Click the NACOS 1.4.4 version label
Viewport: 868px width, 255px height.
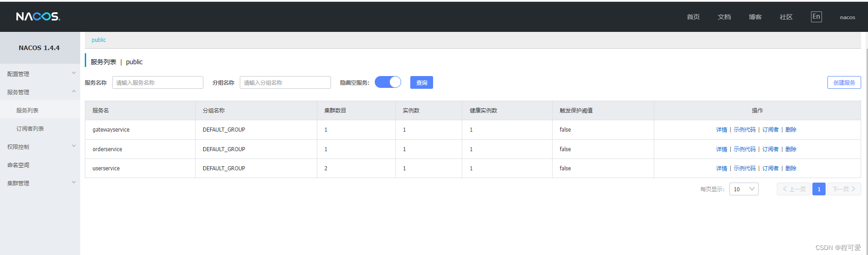click(x=39, y=48)
